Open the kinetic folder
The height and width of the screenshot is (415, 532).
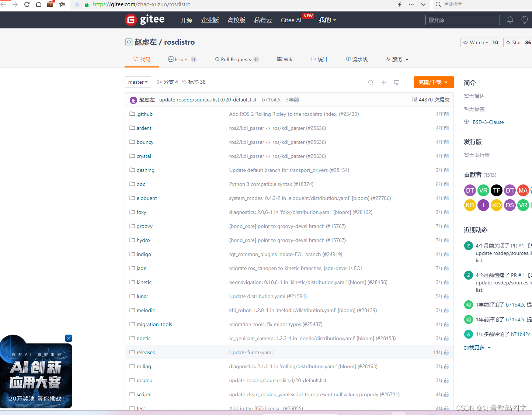point(144,282)
